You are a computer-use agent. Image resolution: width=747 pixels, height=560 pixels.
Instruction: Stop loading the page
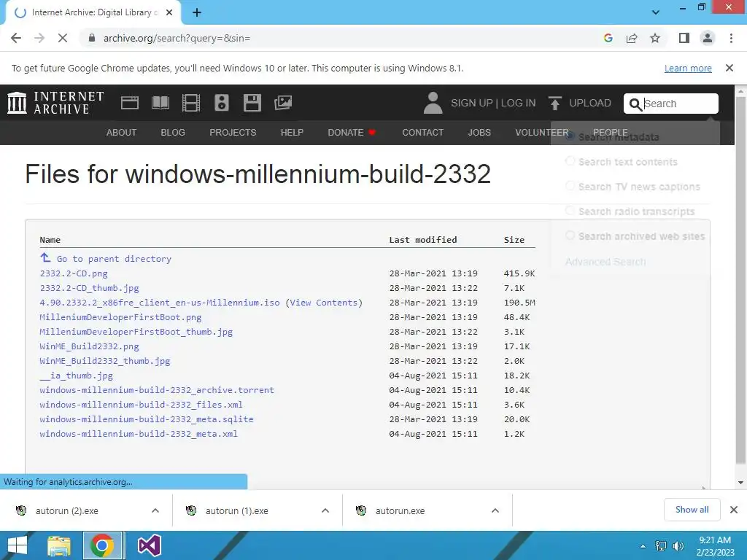(x=63, y=38)
